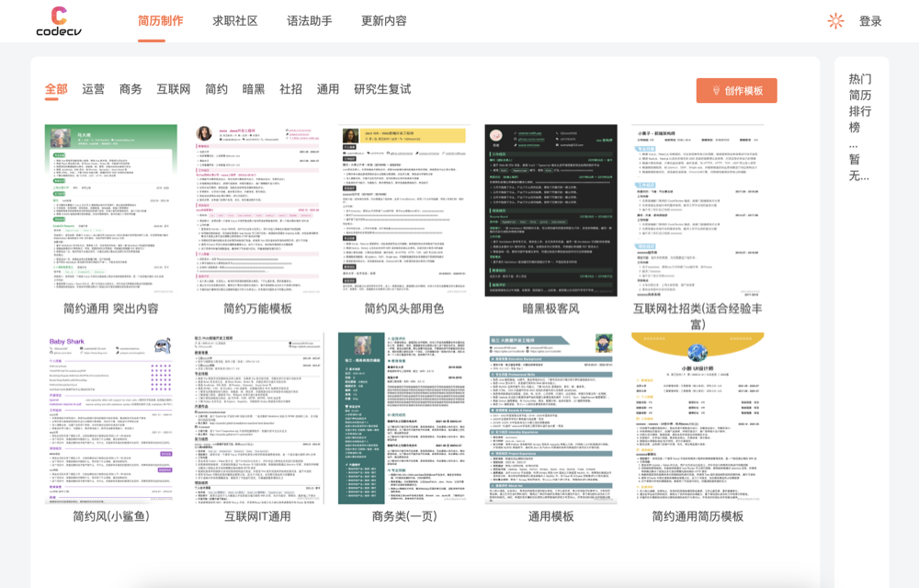
Task: Go to 求职社区 page
Action: [235, 21]
